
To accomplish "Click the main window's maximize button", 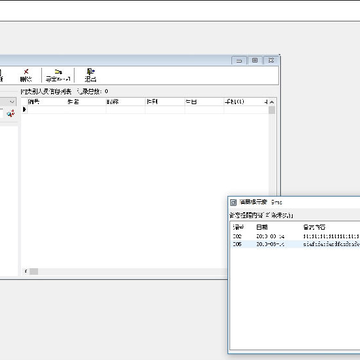I will click(255, 60).
